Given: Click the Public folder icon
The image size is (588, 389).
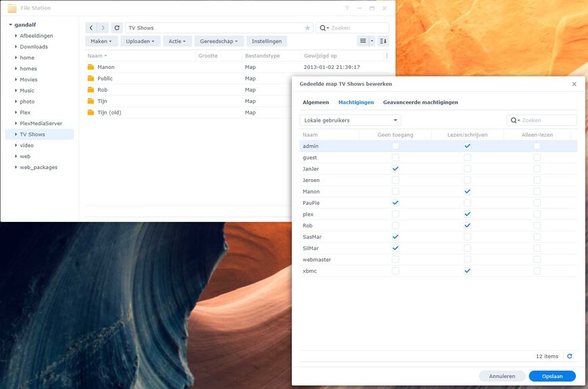Looking at the screenshot, I should (x=91, y=78).
